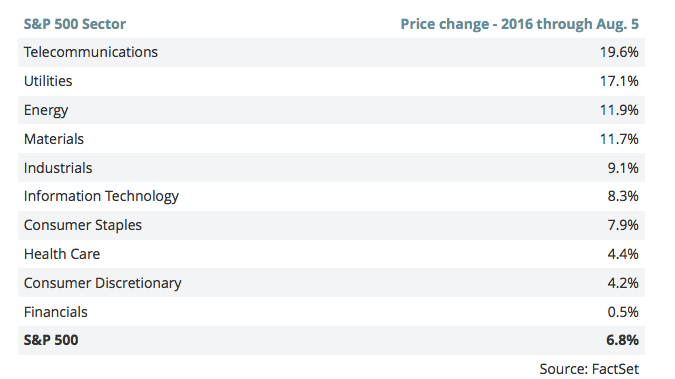Click the Utilities sector name
This screenshot has height=379, width=675.
48,81
